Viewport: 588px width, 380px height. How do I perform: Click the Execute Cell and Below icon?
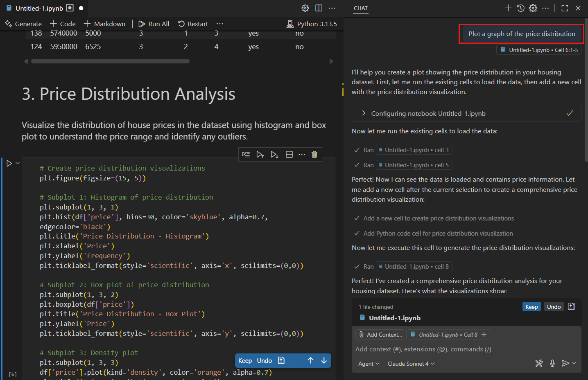[274, 154]
